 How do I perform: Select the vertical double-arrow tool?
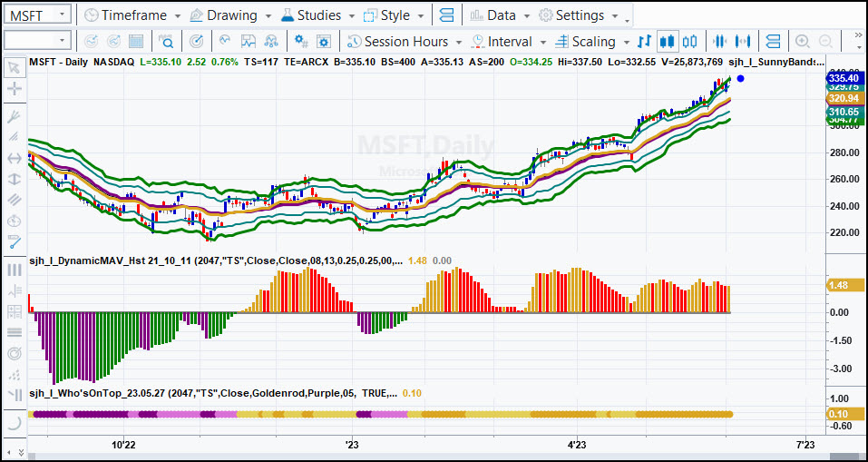point(14,179)
